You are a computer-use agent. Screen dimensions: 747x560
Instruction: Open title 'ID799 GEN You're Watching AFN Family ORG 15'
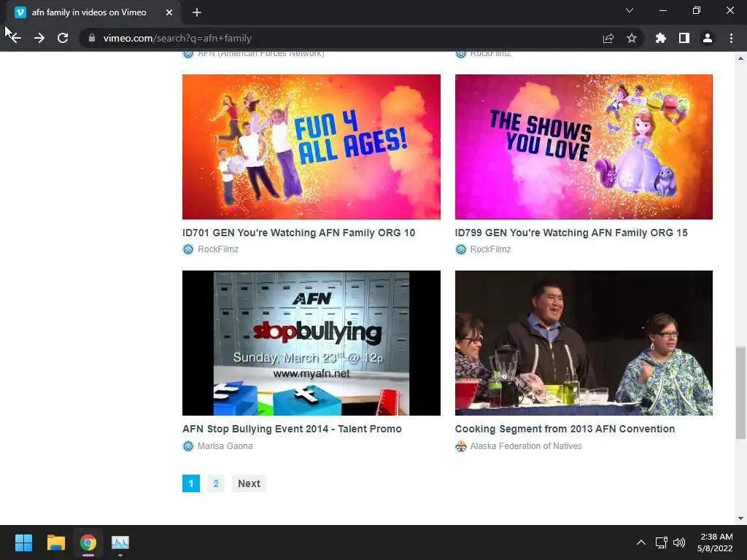click(571, 233)
